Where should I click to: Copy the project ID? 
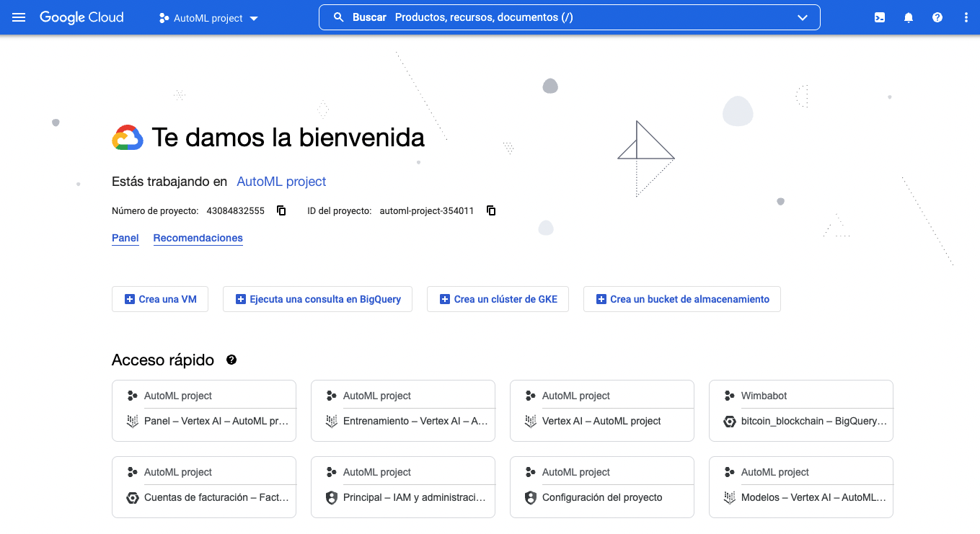[491, 210]
